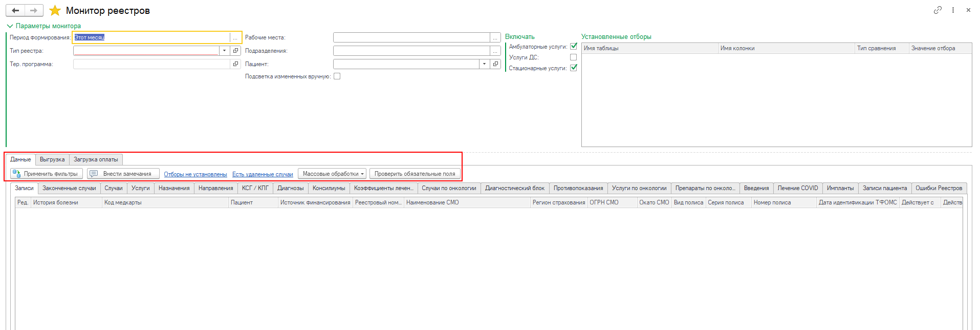The width and height of the screenshot is (980, 330).
Task: Switch to the Выгрузка tab
Action: click(x=52, y=159)
